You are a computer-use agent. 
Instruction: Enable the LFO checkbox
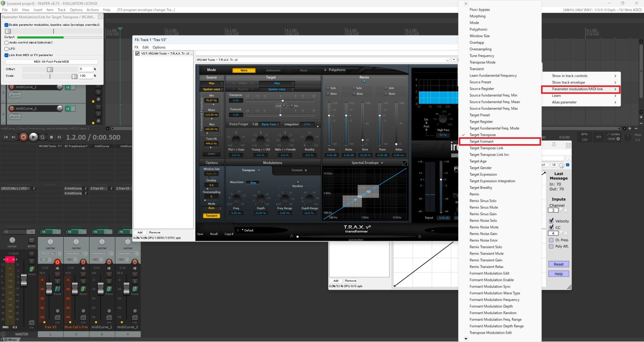(7, 49)
